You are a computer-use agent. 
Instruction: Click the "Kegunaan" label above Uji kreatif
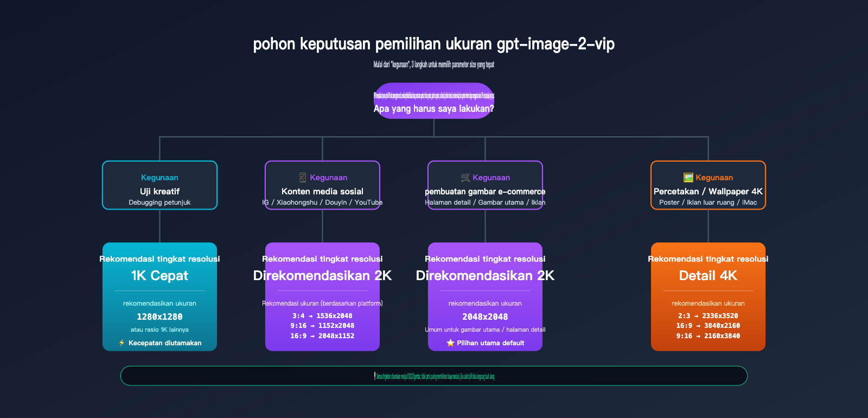click(159, 178)
